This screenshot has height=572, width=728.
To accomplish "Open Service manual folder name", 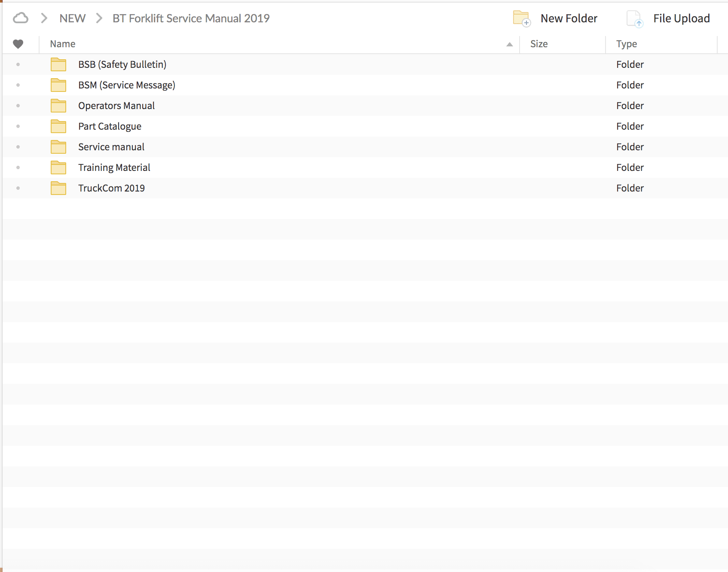I will 111,147.
